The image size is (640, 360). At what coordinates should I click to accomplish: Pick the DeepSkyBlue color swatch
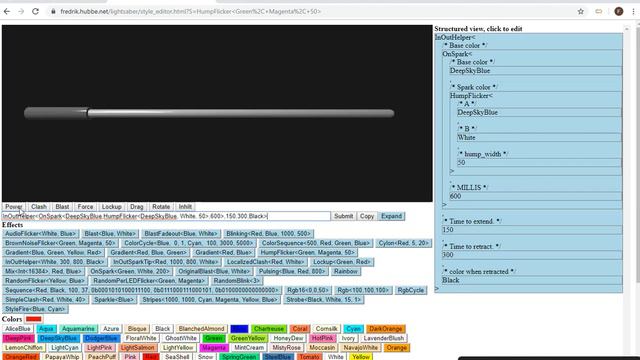[58, 338]
